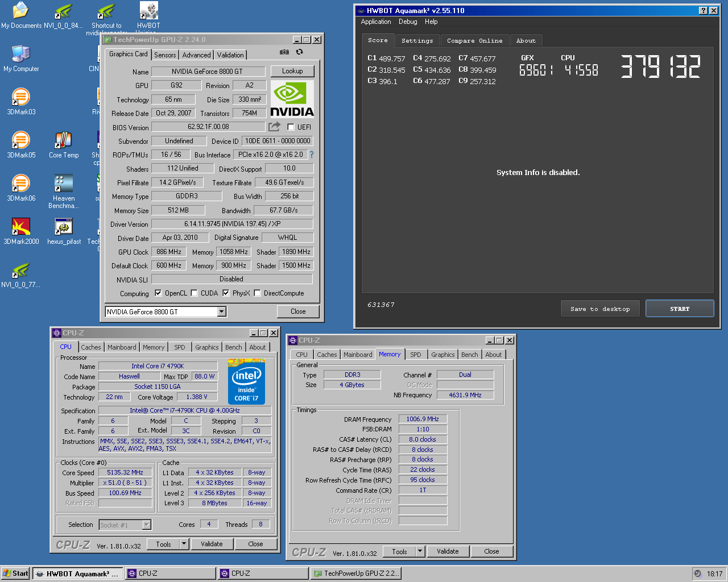Click the Tools button in CPU-Z CPU window
This screenshot has width=728, height=582.
(164, 544)
